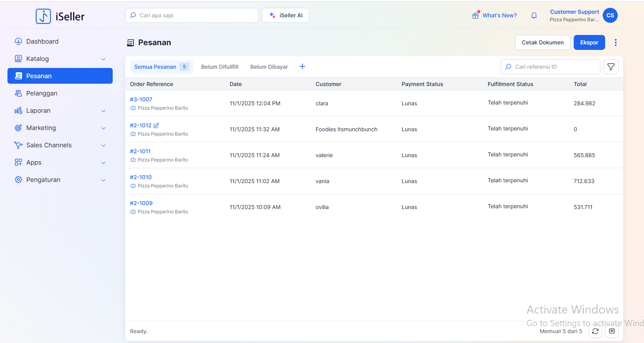Open order #3-1007 link
This screenshot has width=644, height=343.
click(141, 99)
